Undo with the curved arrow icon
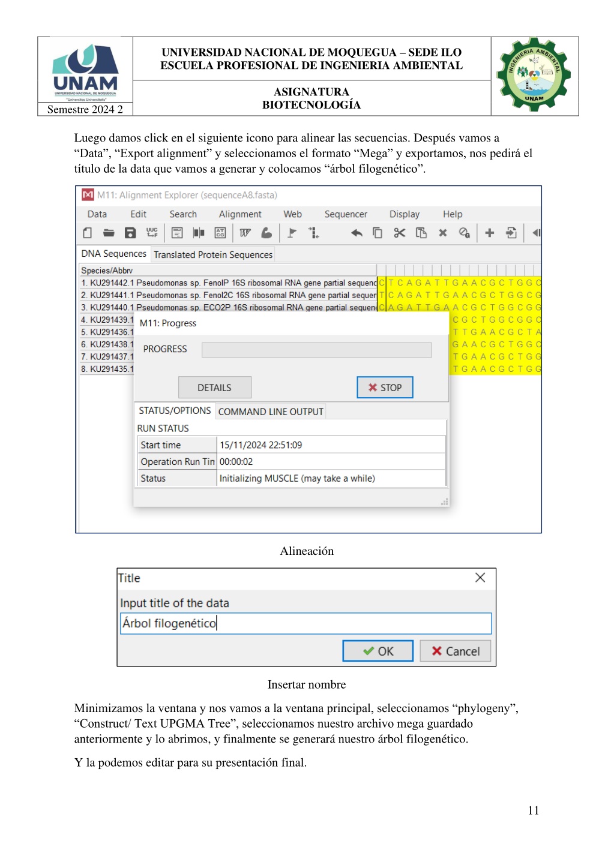 point(357,233)
